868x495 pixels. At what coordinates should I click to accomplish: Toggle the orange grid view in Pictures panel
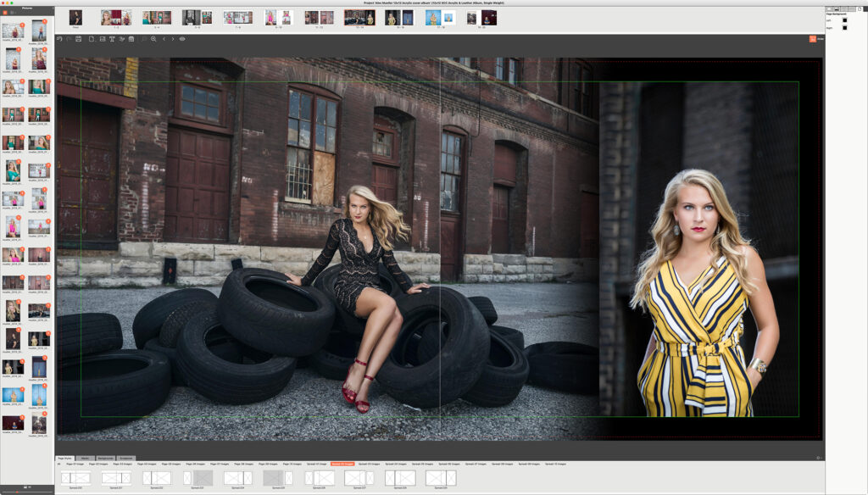[x=6, y=13]
